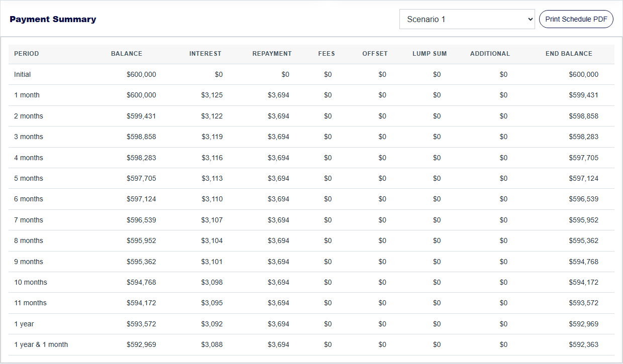Click interest value $3,095
The width and height of the screenshot is (623, 364).
pos(212,303)
